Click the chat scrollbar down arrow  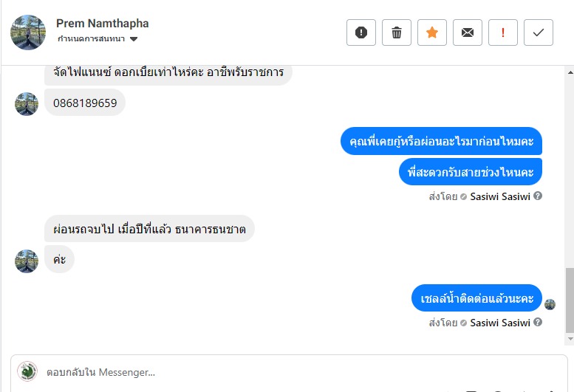pyautogui.click(x=569, y=339)
